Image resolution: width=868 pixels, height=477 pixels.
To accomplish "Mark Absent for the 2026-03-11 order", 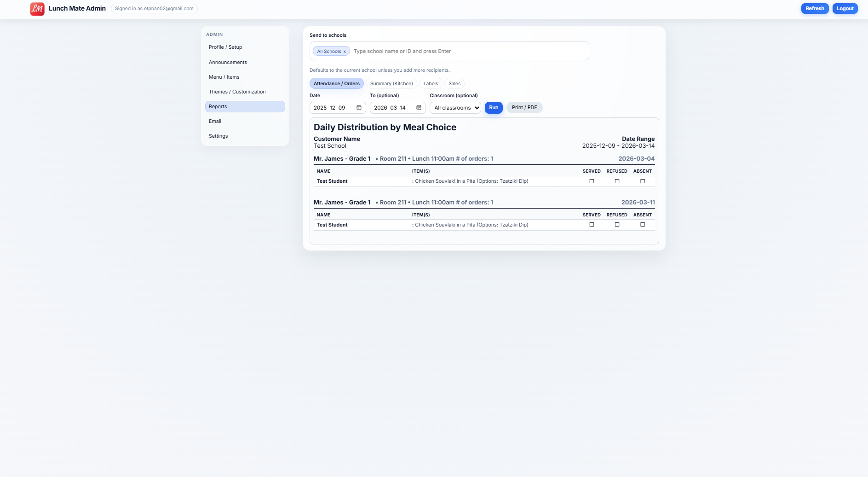I will [643, 225].
